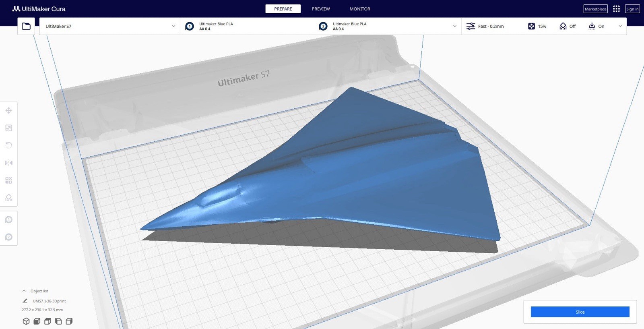Click the infill density icon
Viewport: 644px width, 329px height.
(531, 26)
